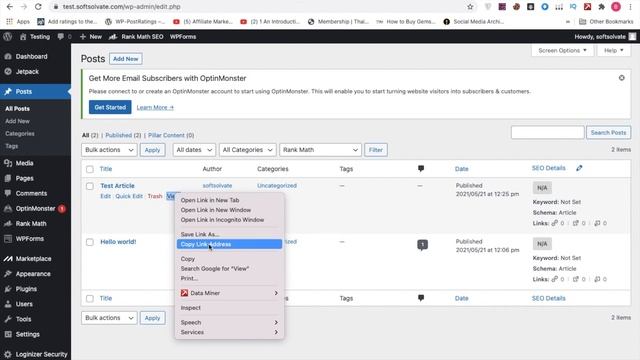Check the Test Article row checkbox
The height and width of the screenshot is (360, 640).
coord(90,186)
